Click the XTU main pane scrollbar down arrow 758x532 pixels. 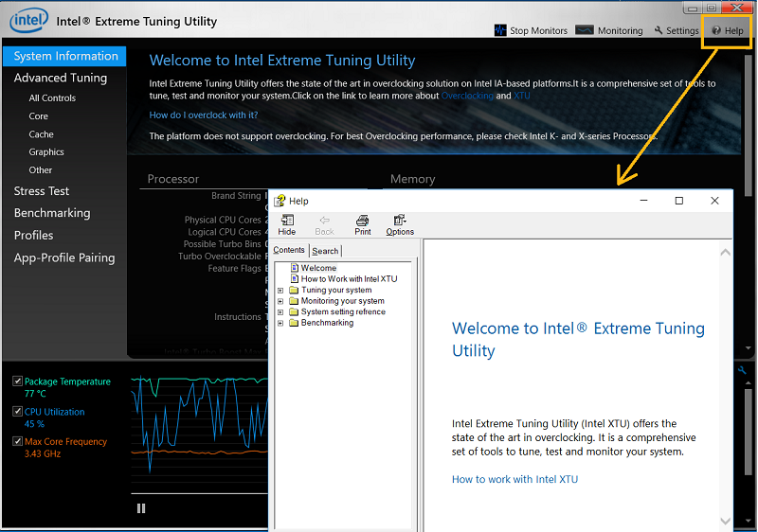click(x=749, y=348)
